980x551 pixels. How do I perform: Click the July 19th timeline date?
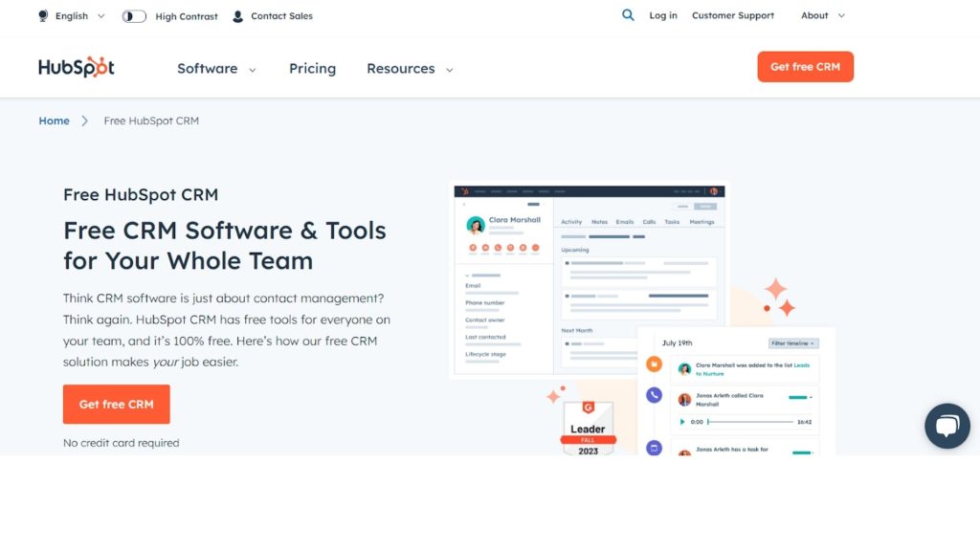point(677,343)
